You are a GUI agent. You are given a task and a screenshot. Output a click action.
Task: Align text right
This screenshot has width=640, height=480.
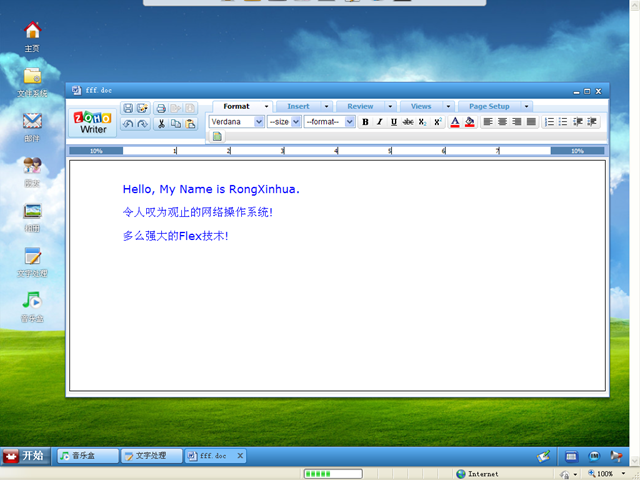click(517, 122)
